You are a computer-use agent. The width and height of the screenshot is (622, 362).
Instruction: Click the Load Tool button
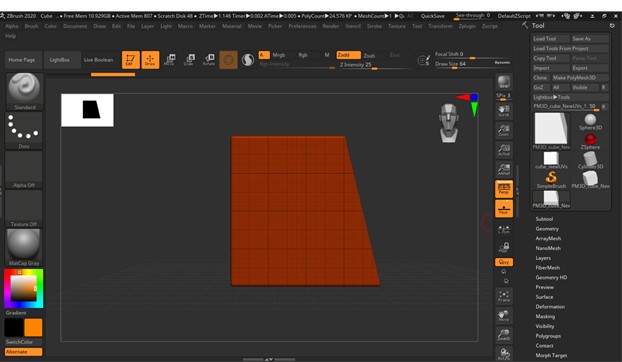tap(551, 38)
